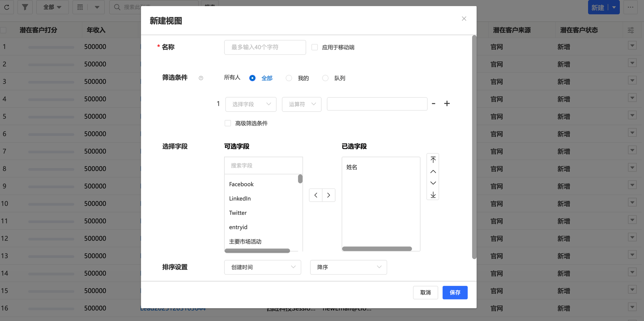644x321 pixels.
Task: Click into the 名称 input field
Action: pyautogui.click(x=265, y=47)
